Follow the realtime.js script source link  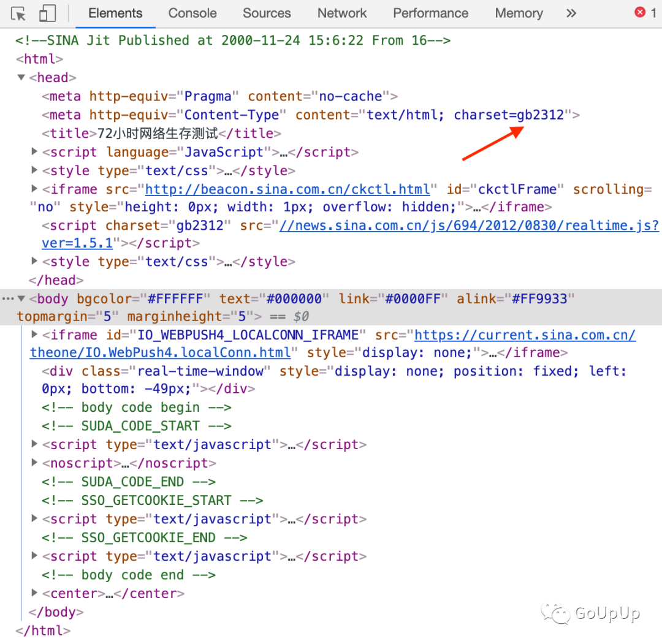point(469,225)
